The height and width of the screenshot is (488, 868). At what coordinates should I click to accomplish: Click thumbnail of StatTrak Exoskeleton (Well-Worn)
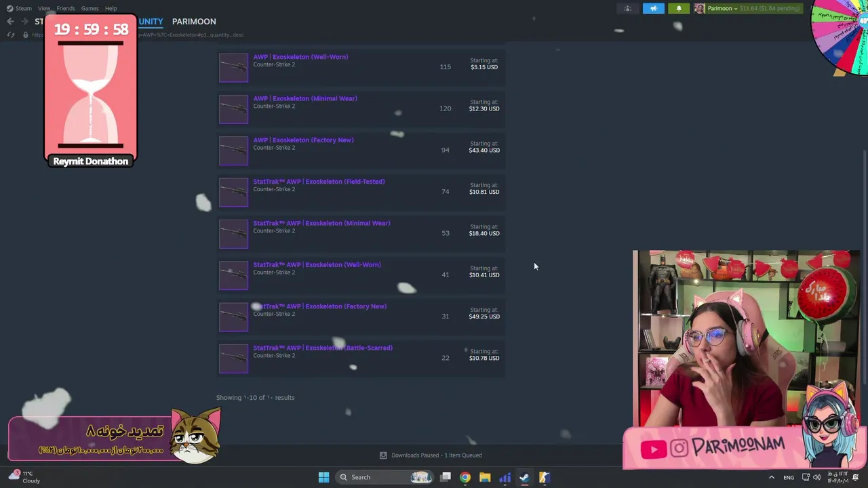233,275
